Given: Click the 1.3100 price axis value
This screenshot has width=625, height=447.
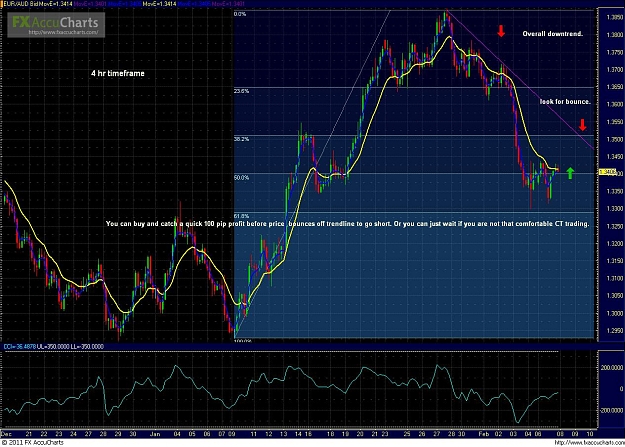Looking at the screenshot, I should [614, 278].
